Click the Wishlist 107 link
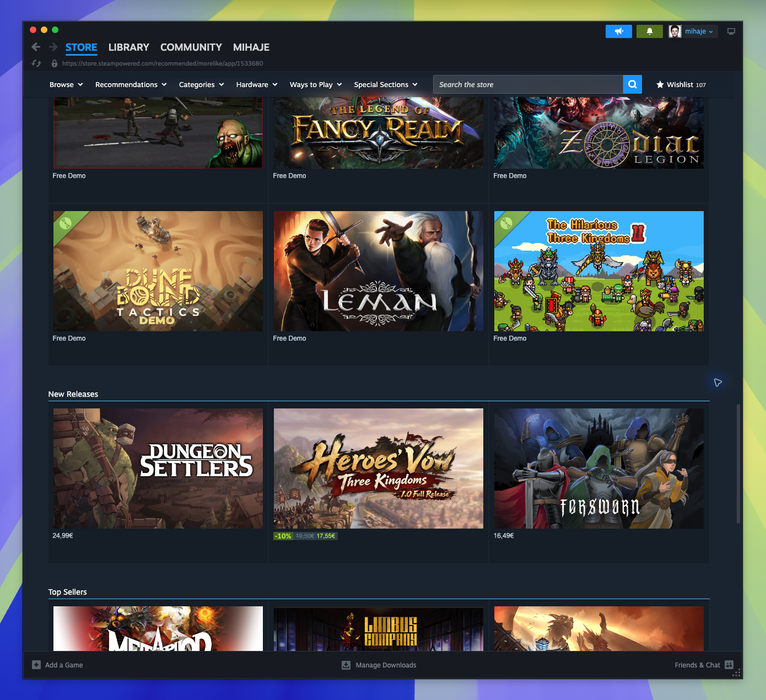The height and width of the screenshot is (700, 766). [x=681, y=84]
